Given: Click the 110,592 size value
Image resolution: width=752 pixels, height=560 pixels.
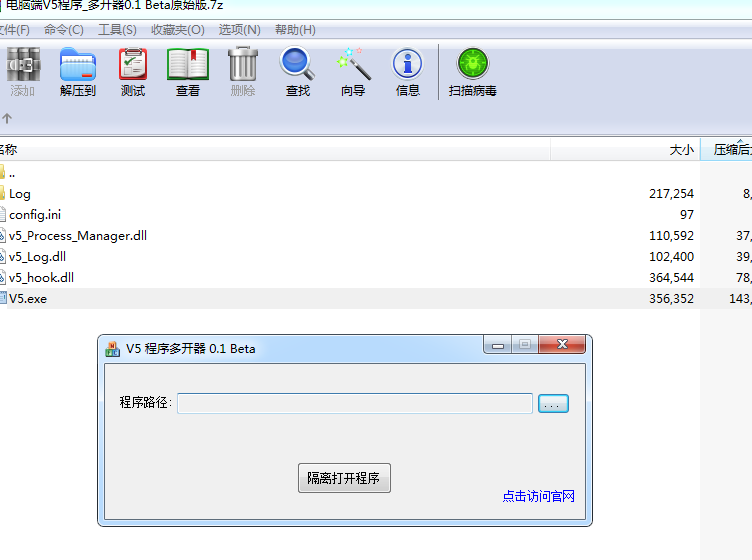Looking at the screenshot, I should 671,236.
